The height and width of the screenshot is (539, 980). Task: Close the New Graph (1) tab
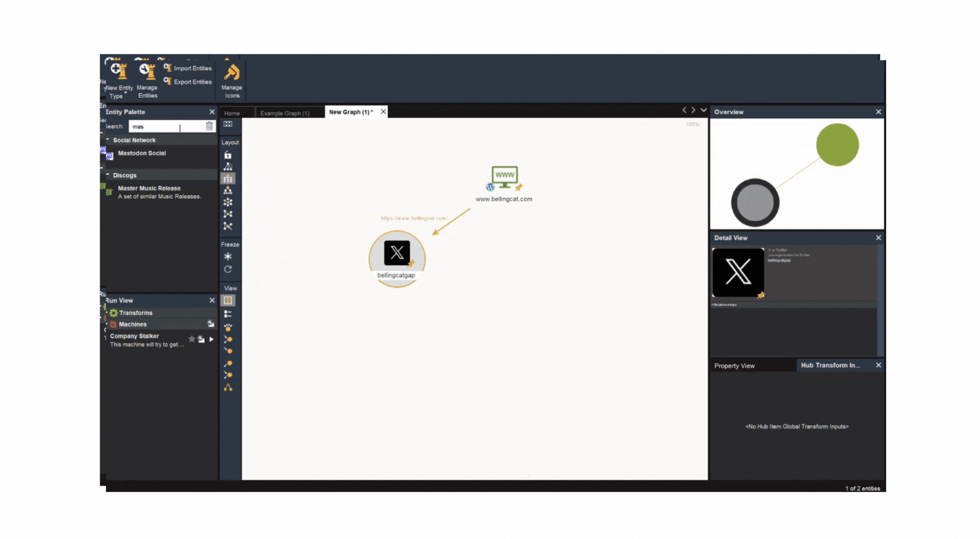[383, 112]
